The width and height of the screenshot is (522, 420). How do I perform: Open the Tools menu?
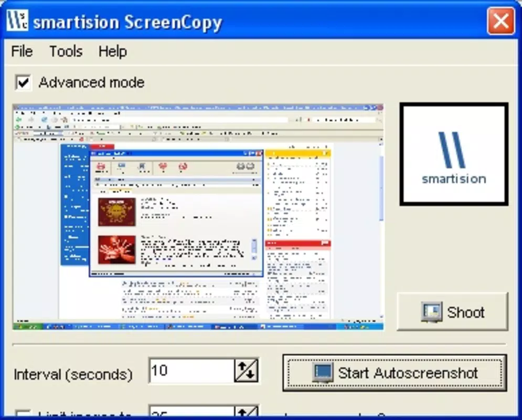pyautogui.click(x=66, y=51)
